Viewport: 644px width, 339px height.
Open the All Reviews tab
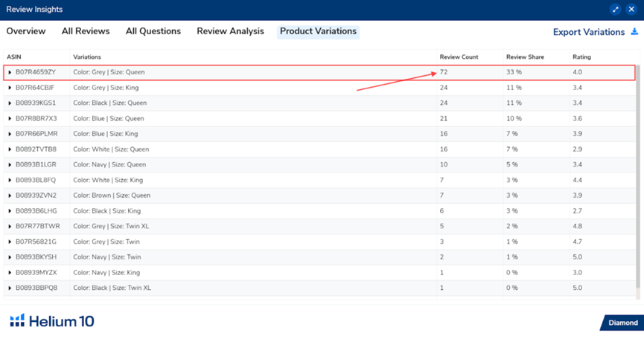(86, 31)
